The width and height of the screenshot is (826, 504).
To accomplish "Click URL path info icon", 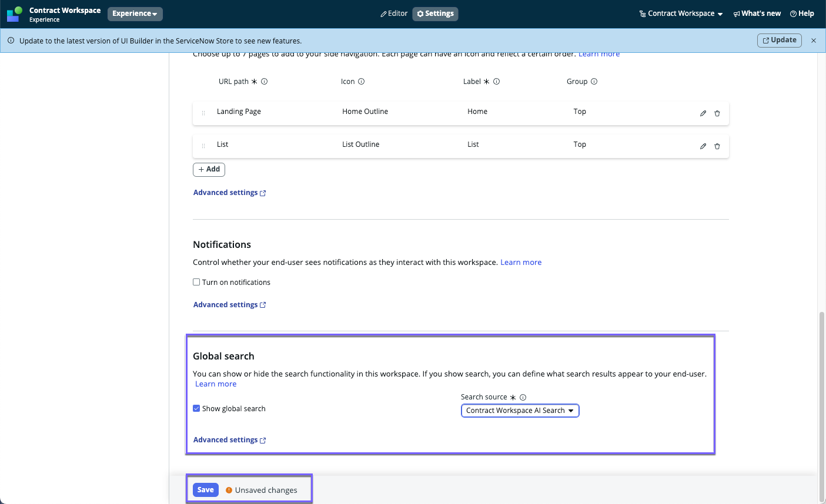I will click(265, 82).
